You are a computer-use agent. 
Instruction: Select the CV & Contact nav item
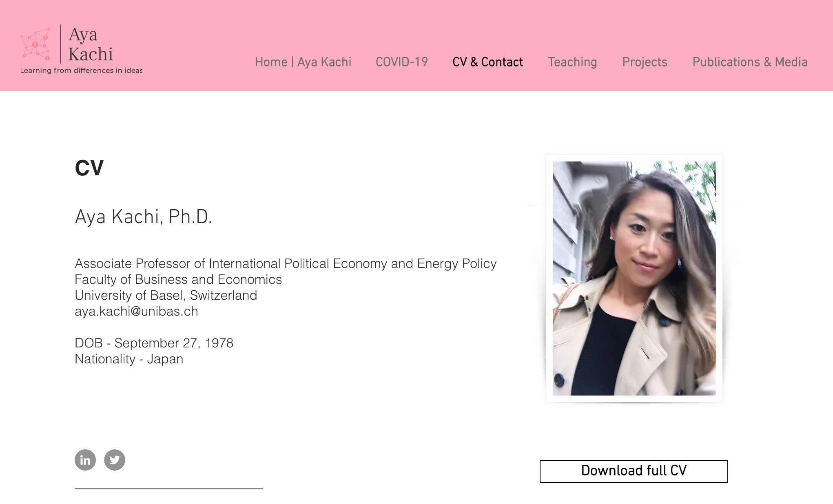click(x=487, y=62)
